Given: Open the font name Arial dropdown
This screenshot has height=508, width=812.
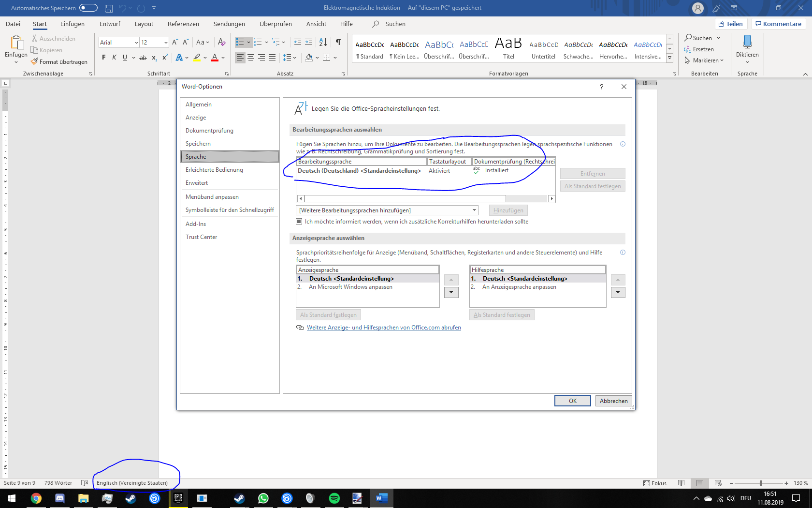Looking at the screenshot, I should click(136, 43).
